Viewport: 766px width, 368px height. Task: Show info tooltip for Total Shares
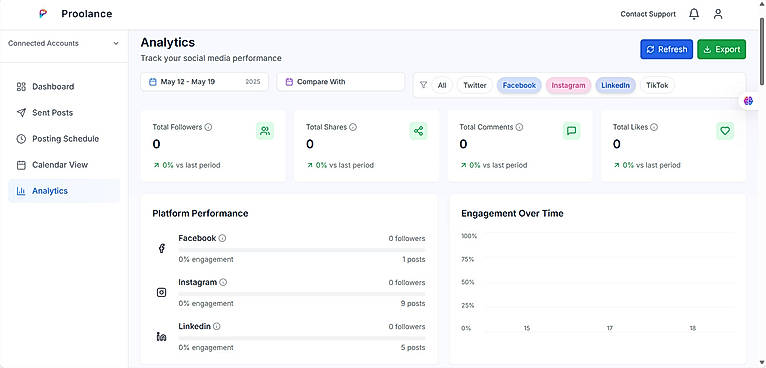click(x=353, y=127)
